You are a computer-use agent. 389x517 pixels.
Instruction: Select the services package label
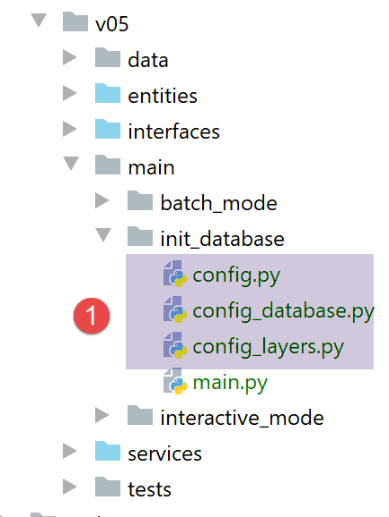pyautogui.click(x=165, y=454)
